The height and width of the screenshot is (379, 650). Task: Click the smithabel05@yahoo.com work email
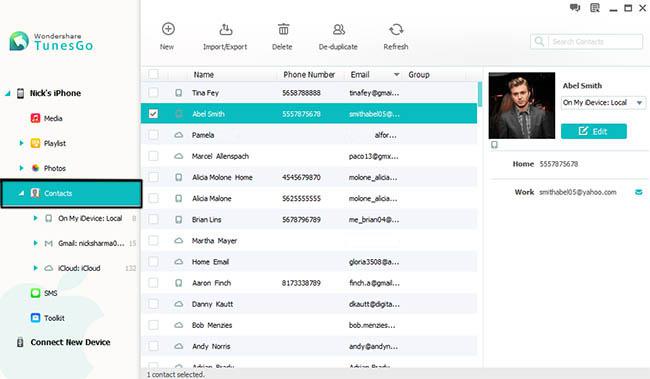[x=577, y=192]
